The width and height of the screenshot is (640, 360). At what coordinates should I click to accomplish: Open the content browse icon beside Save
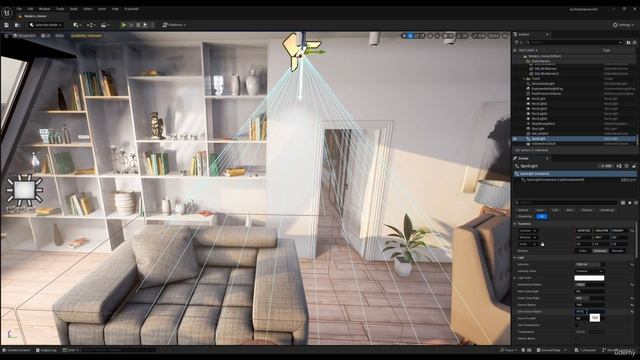(x=18, y=25)
